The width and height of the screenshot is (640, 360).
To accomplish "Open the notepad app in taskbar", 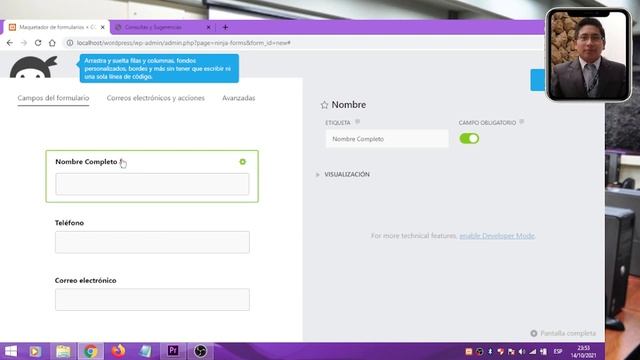I will click(x=145, y=351).
